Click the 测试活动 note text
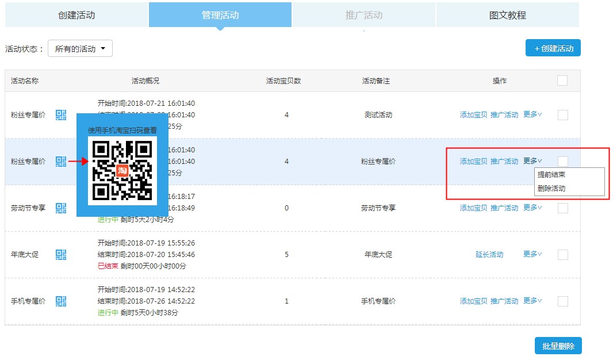This screenshot has height=364, width=613. (378, 114)
